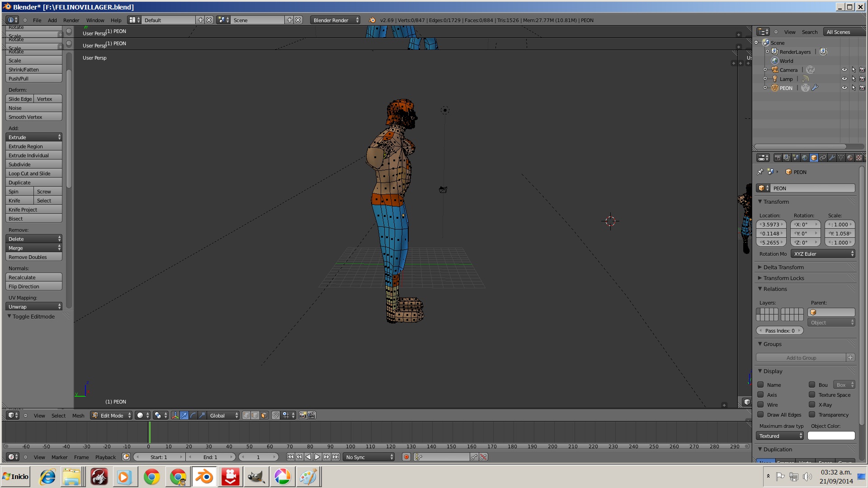Screen dimensions: 868x488
Task: Open the Render menu in top bar
Action: coord(71,20)
